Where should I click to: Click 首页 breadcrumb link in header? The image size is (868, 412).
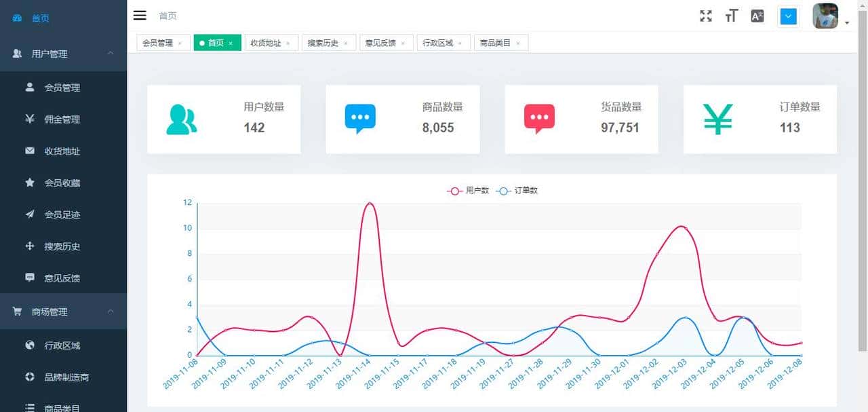(x=167, y=16)
